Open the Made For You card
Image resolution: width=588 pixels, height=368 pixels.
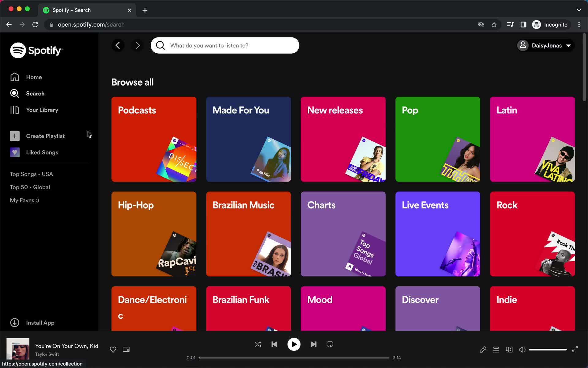pos(248,139)
